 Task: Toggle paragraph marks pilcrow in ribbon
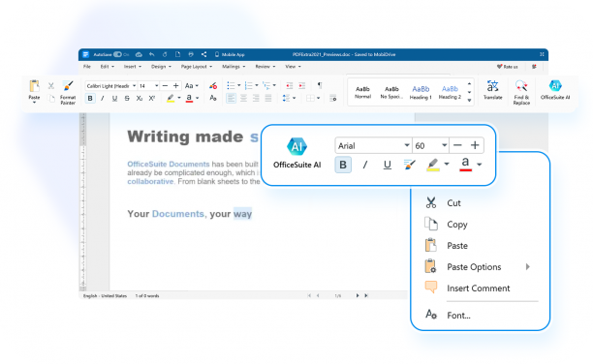tap(320, 85)
